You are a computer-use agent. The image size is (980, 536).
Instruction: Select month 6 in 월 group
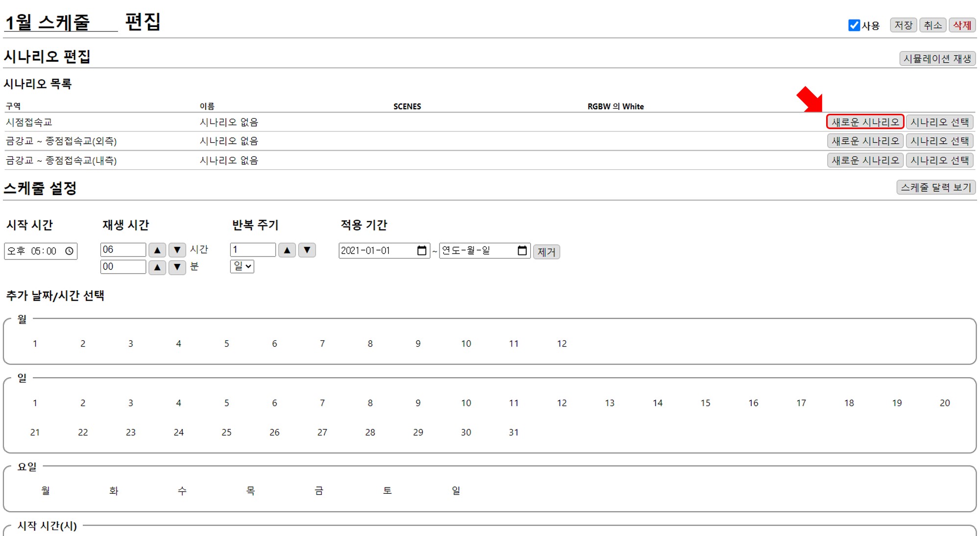coord(274,344)
